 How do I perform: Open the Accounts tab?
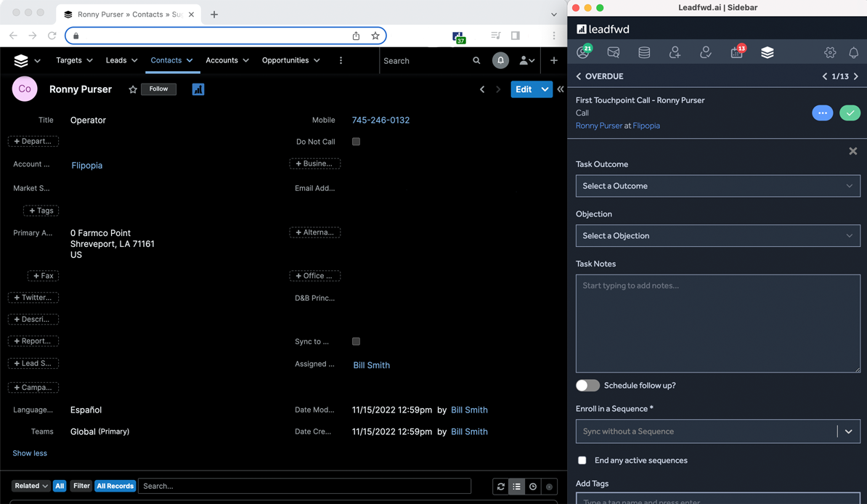[221, 60]
